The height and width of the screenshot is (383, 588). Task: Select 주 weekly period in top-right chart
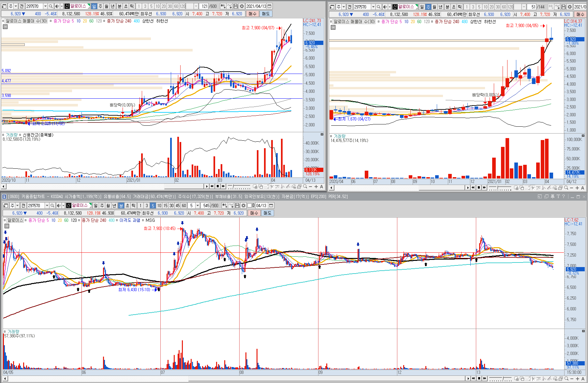(428, 7)
